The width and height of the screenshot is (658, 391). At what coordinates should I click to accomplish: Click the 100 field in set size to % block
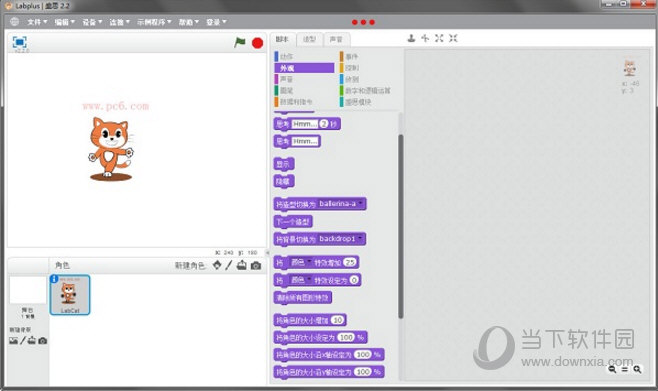(346, 337)
